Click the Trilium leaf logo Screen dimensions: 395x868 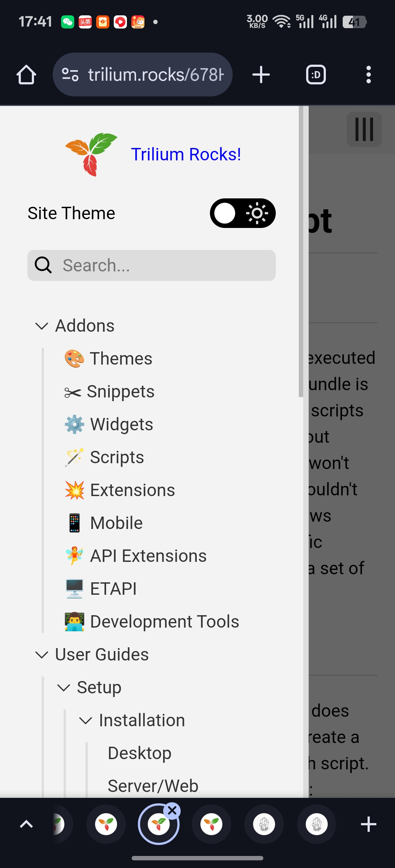click(x=91, y=154)
